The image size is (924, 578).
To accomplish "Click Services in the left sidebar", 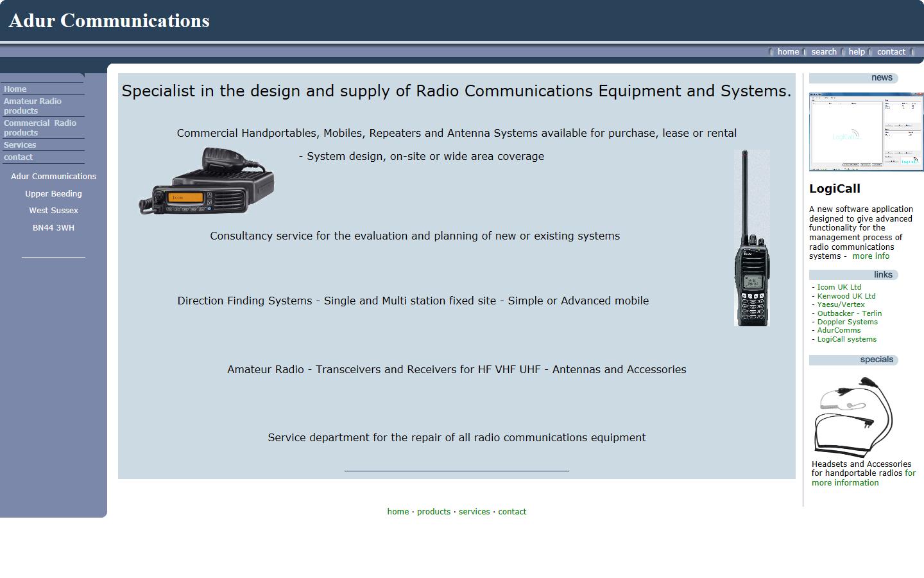I will 19,144.
